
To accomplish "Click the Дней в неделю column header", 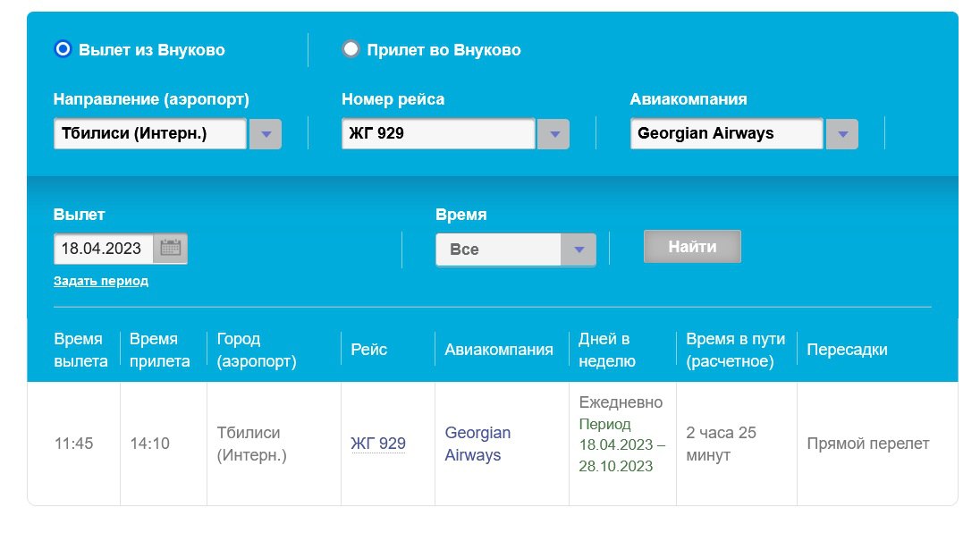I will pyautogui.click(x=607, y=350).
